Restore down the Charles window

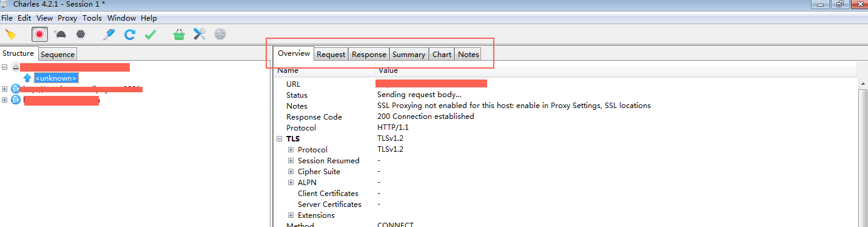coord(840,5)
